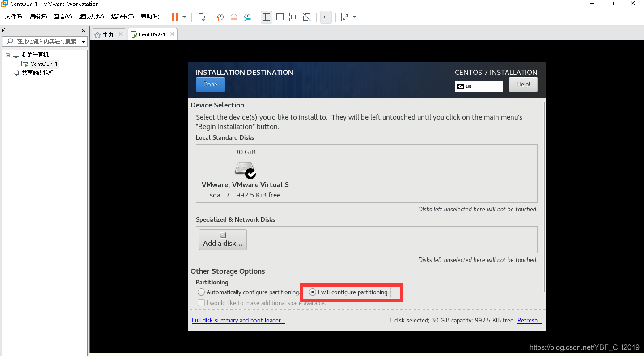Click the us keyboard layout field
Screen dimensions: 644x356
479,86
